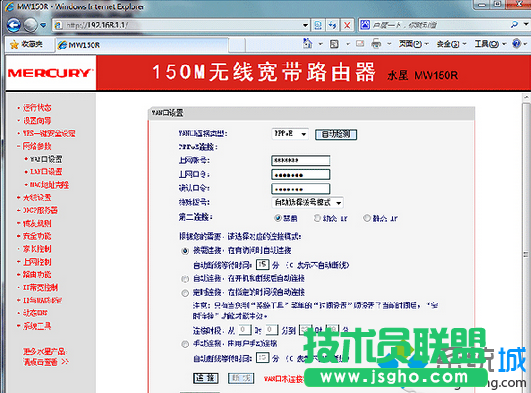The image size is (531, 393).
Task: Click the feeds icon in command bar
Action: click(x=335, y=44)
